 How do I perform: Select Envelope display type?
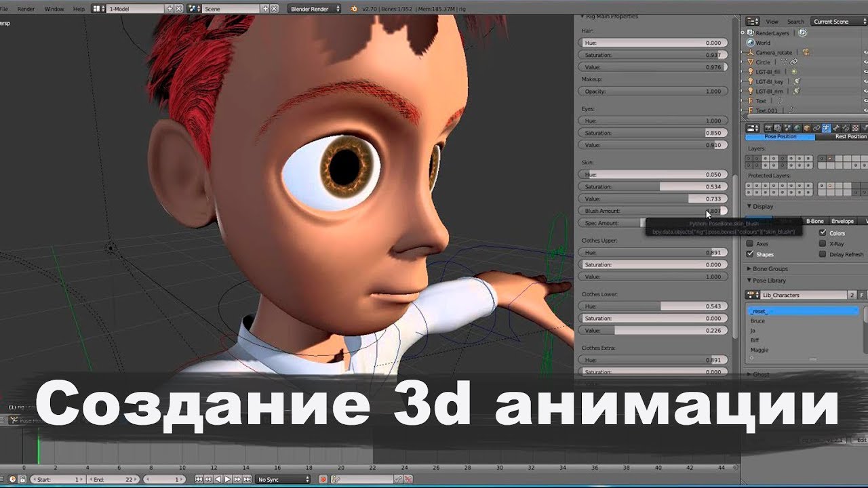[842, 222]
